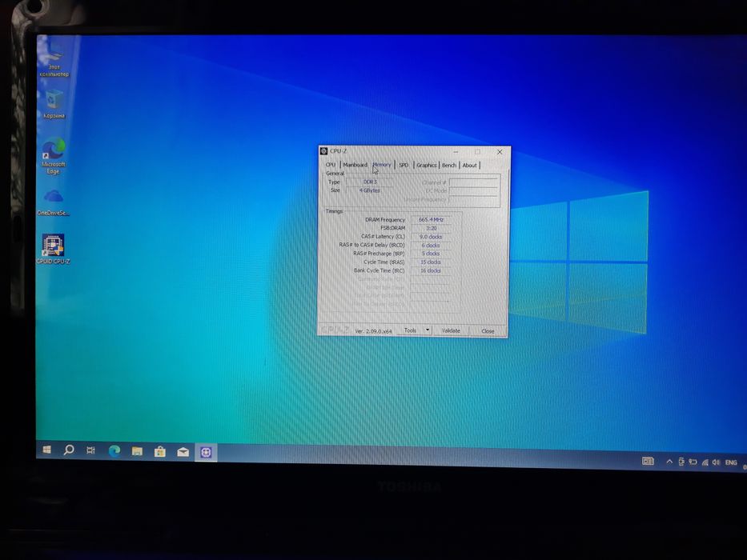Viewport: 747px width, 560px height.
Task: Click touch keyboard tray icon
Action: tap(648, 461)
